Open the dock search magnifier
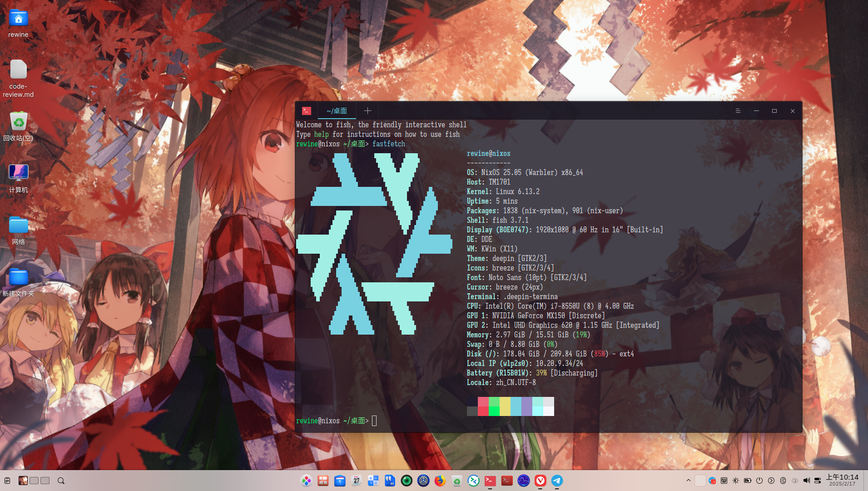868x491 pixels. pos(61,481)
